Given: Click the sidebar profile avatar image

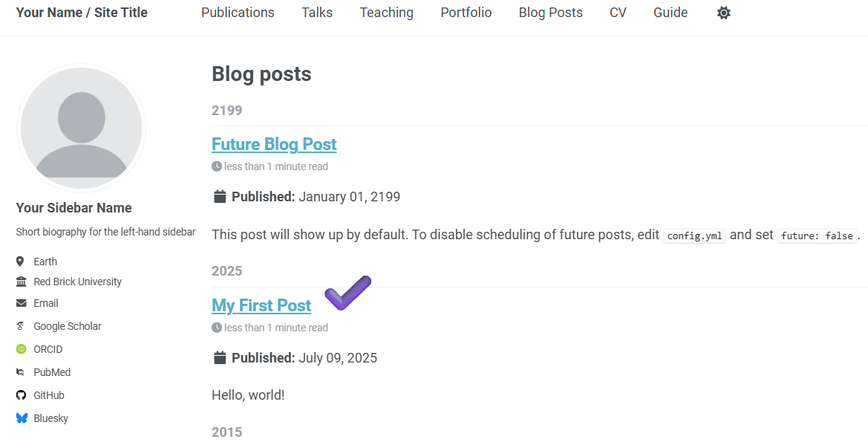Looking at the screenshot, I should (x=81, y=128).
